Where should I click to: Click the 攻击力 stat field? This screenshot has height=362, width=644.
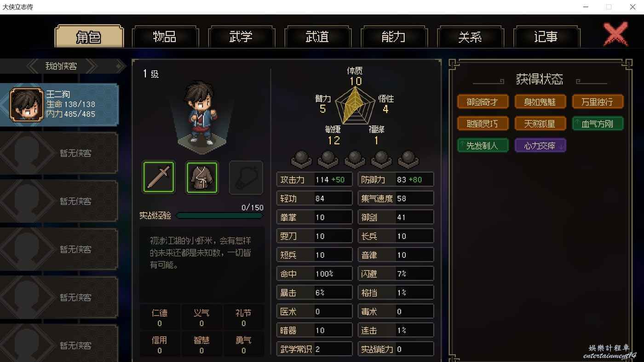[x=315, y=180]
